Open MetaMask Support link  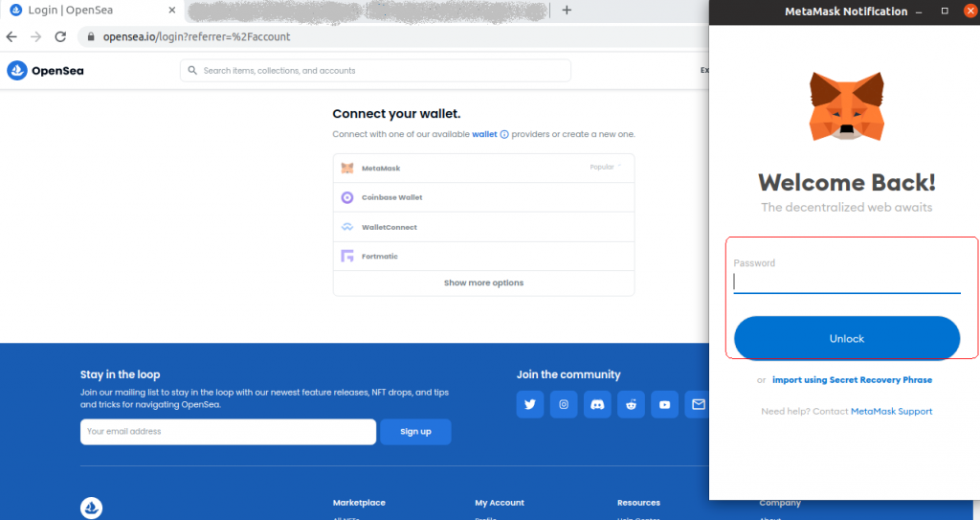[x=891, y=411]
